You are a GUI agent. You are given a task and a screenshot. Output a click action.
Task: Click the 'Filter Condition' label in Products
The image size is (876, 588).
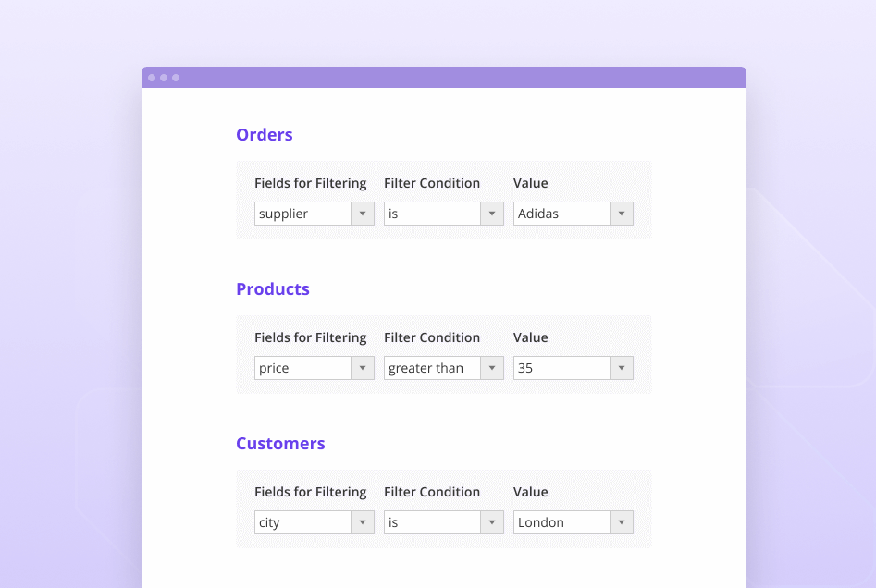[432, 337]
